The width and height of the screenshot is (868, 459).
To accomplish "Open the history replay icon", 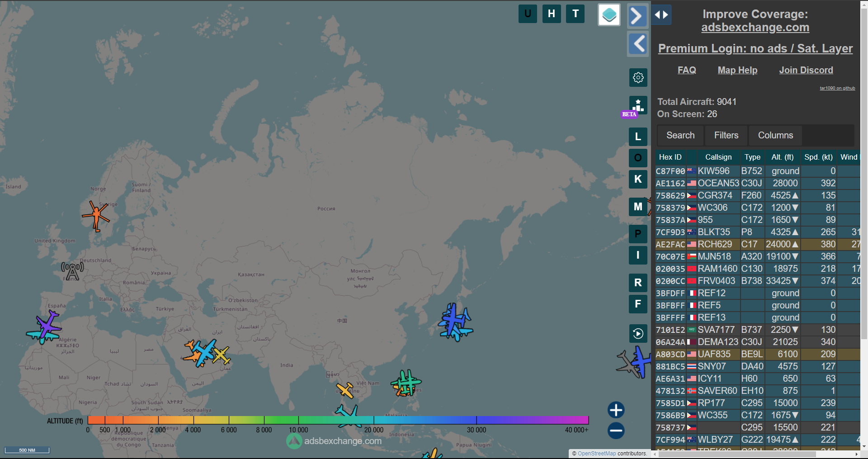I will point(638,334).
